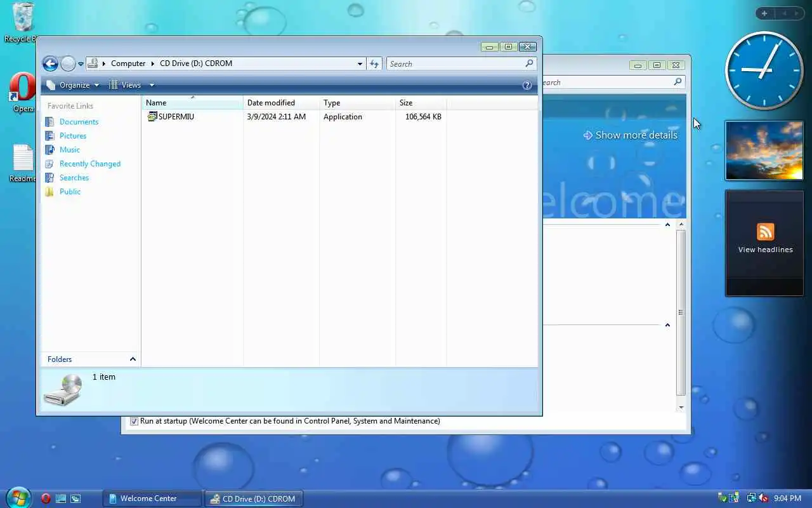The height and width of the screenshot is (508, 812).
Task: Open Pictures in Favorite Links
Action: coord(72,136)
